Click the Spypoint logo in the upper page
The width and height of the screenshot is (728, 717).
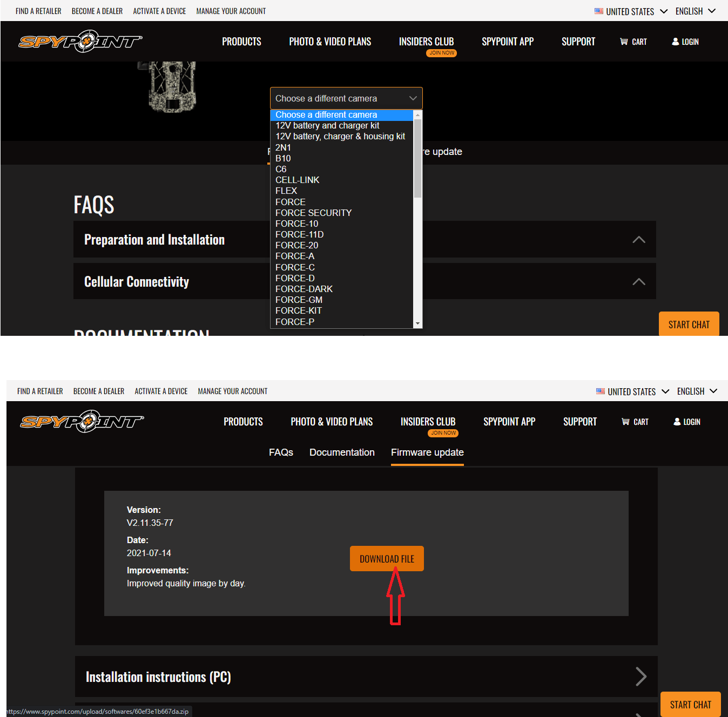[x=80, y=42]
